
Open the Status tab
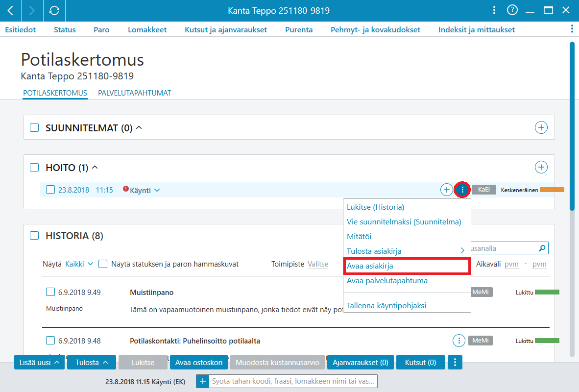tap(65, 29)
